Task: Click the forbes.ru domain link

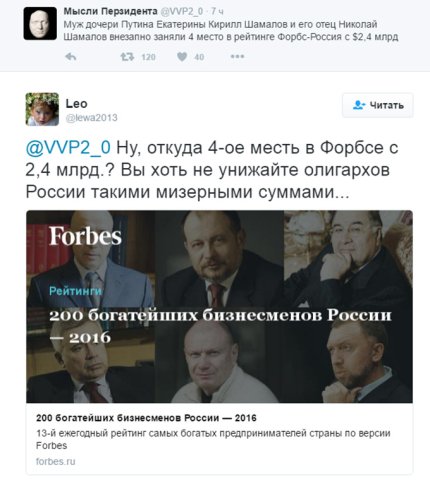Action: 56,462
